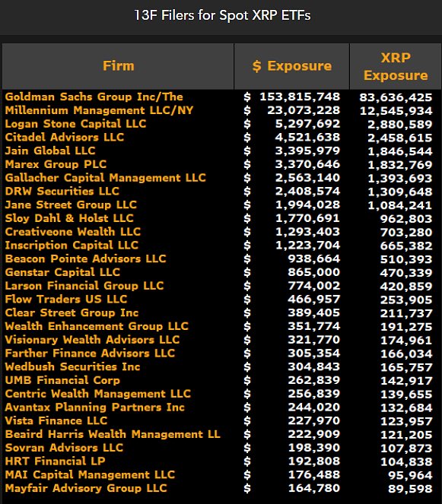The width and height of the screenshot is (442, 504).
Task: Select Clear Street Group Inc
Action: coord(72,312)
